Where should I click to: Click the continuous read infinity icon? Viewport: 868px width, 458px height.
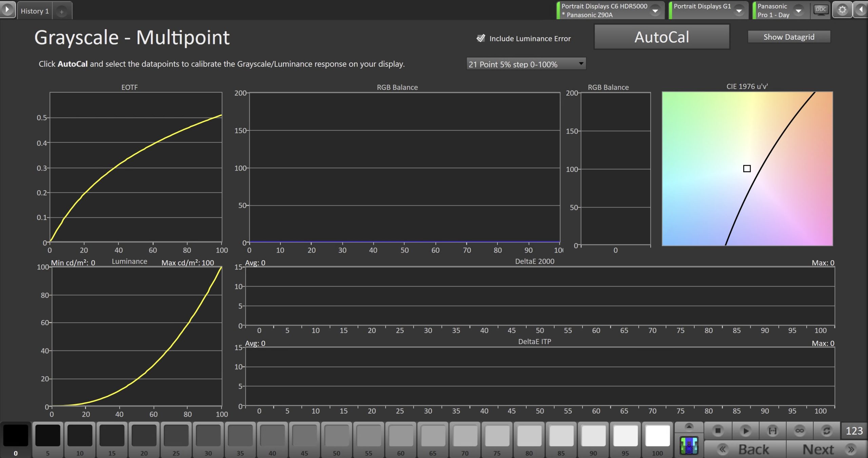(x=800, y=431)
